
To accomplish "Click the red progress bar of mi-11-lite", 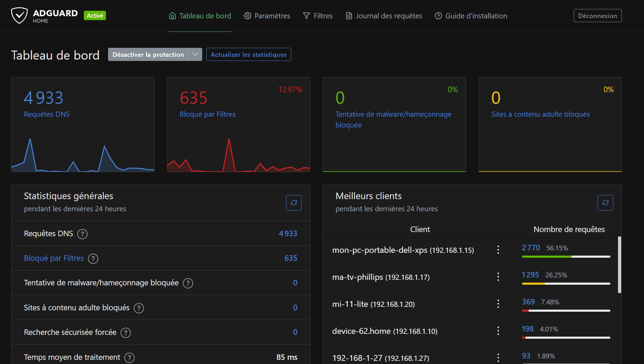I will [x=525, y=311].
